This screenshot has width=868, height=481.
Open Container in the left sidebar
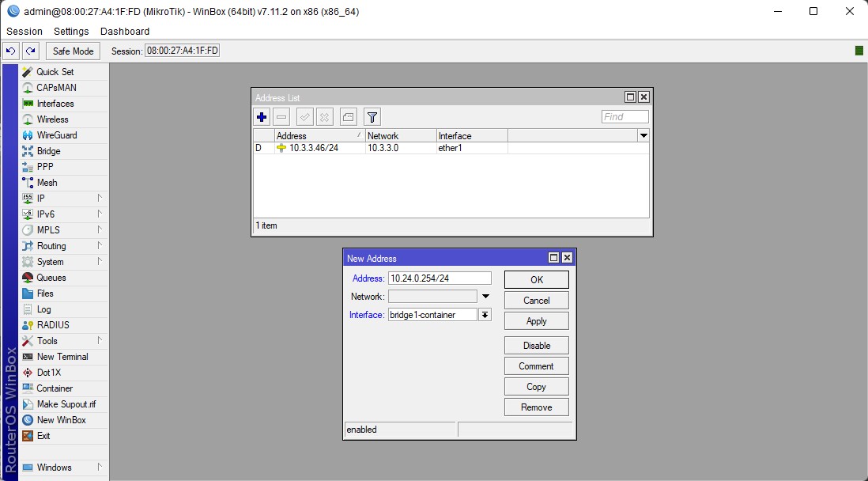(x=54, y=388)
